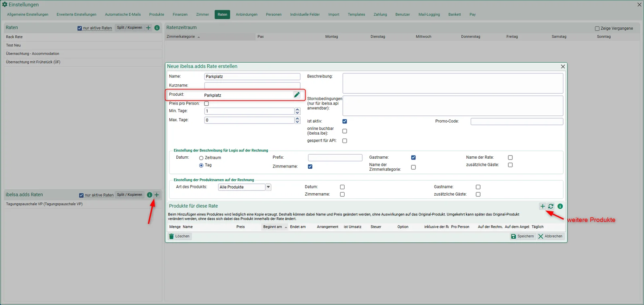Toggle Zeige Vergangene checkbox
This screenshot has width=644, height=305.
(x=597, y=29)
